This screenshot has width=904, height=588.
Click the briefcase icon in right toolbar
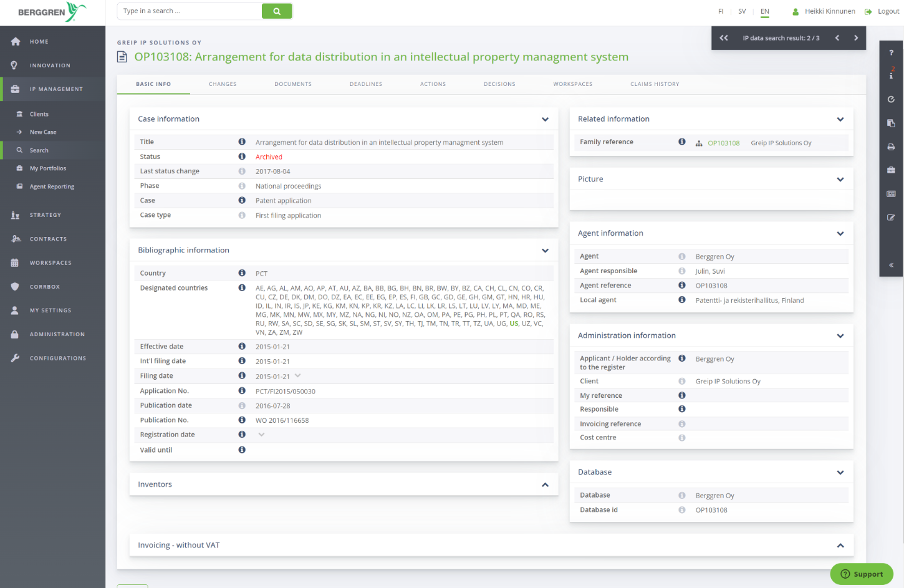click(891, 170)
